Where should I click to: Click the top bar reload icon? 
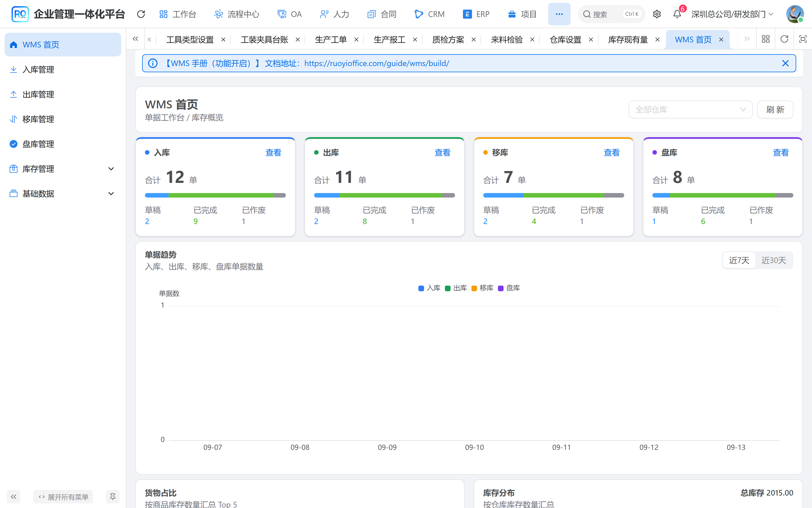141,14
